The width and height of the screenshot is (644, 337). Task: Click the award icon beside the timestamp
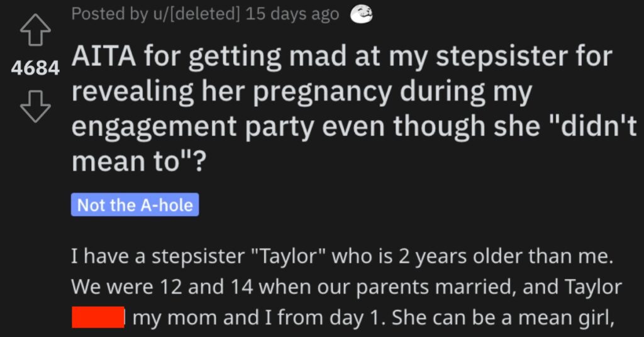360,15
